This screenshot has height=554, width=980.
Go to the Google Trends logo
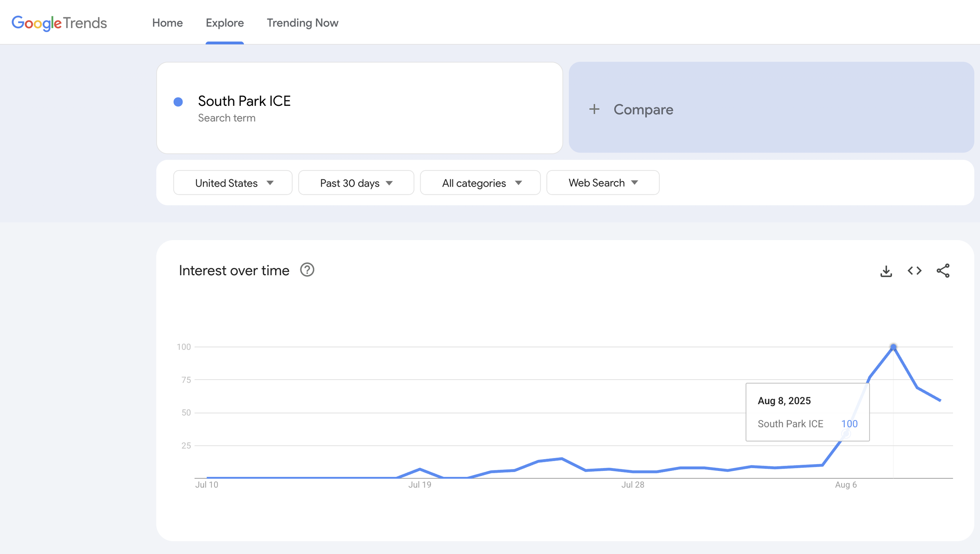[x=59, y=23]
